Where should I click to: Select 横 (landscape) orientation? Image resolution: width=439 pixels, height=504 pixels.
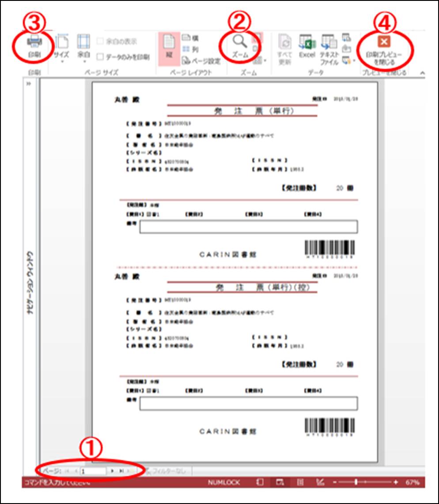[190, 39]
